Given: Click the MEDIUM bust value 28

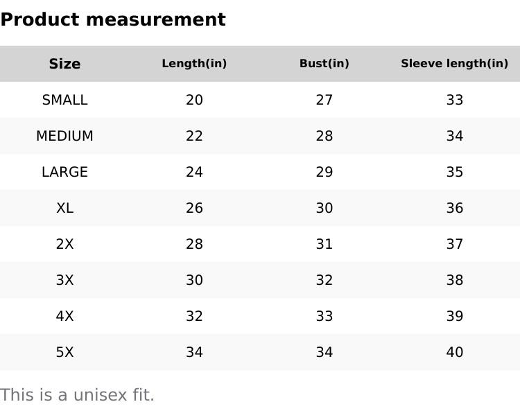Looking at the screenshot, I should (x=324, y=136).
